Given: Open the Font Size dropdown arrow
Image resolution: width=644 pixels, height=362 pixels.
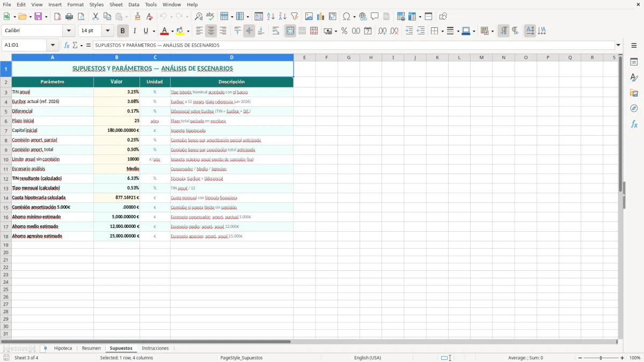Looking at the screenshot, I should [108, 31].
